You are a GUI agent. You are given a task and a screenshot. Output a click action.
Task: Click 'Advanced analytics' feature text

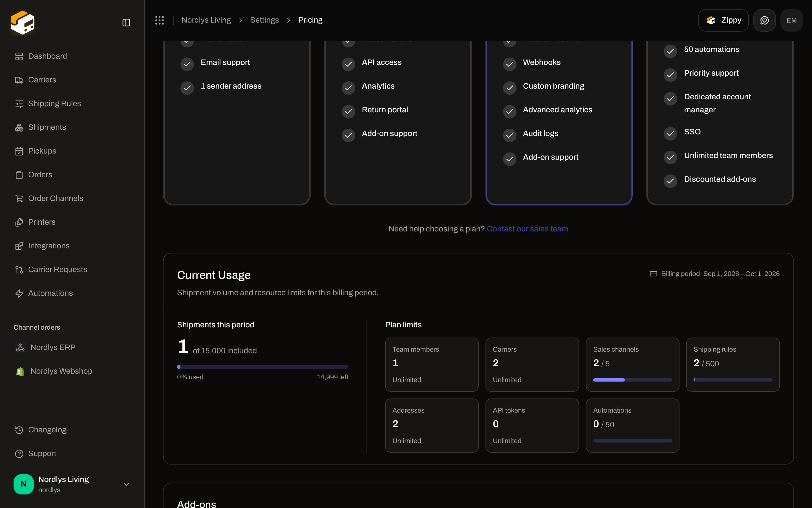point(557,110)
